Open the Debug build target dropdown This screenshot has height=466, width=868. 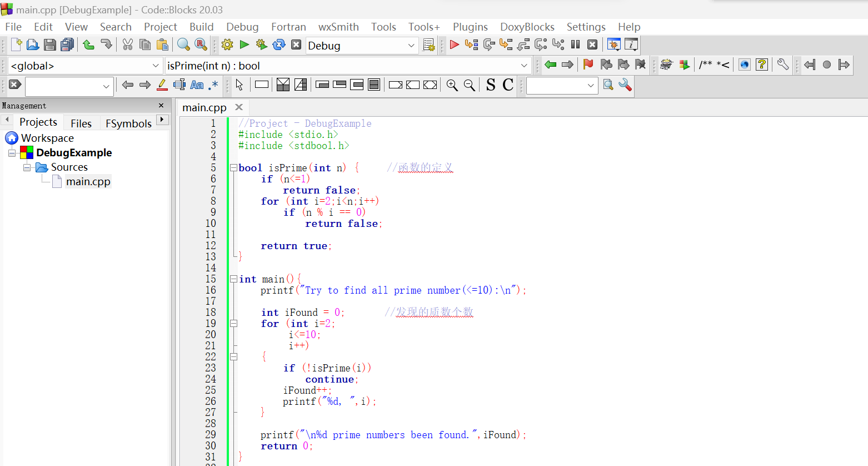[411, 46]
